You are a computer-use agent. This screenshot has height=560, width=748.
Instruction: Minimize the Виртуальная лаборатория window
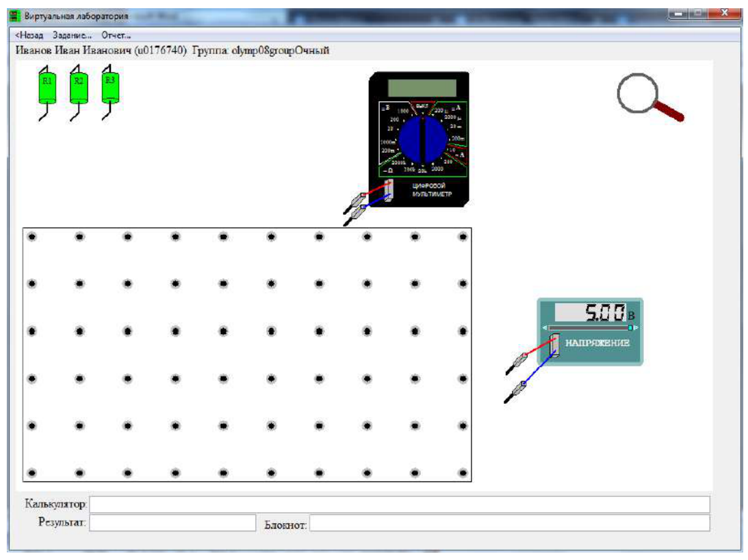678,14
